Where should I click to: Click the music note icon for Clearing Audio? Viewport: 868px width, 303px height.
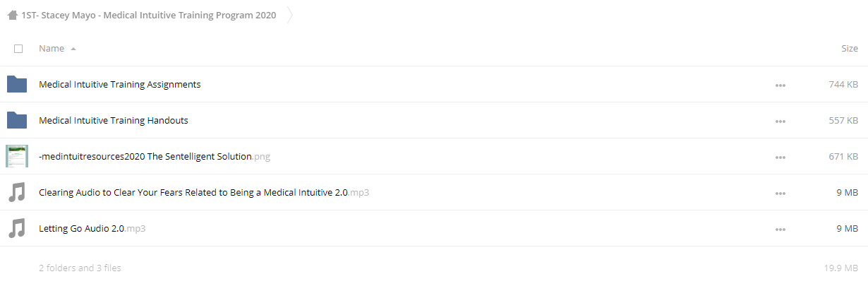(17, 192)
